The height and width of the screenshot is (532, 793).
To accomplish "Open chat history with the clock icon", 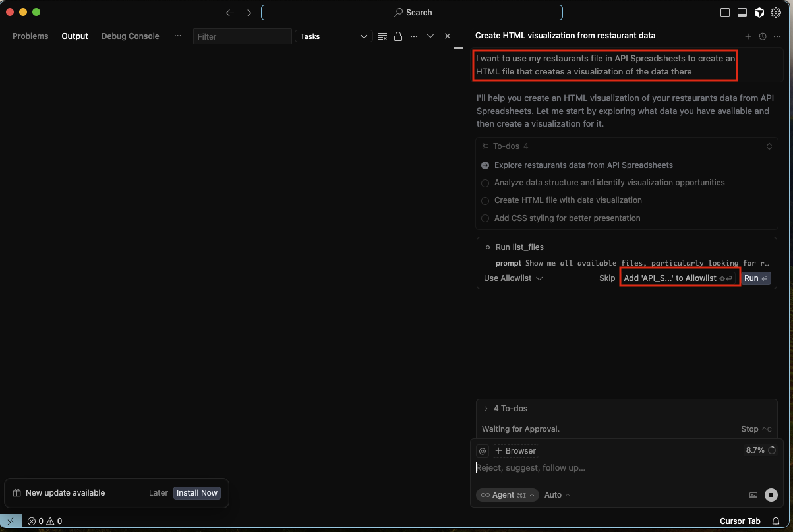I will click(763, 36).
